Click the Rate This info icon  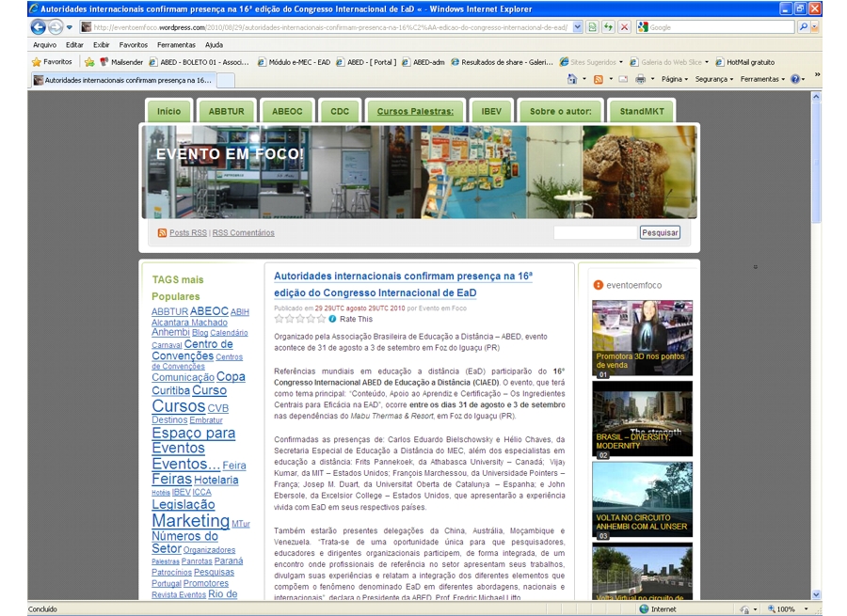click(x=333, y=319)
